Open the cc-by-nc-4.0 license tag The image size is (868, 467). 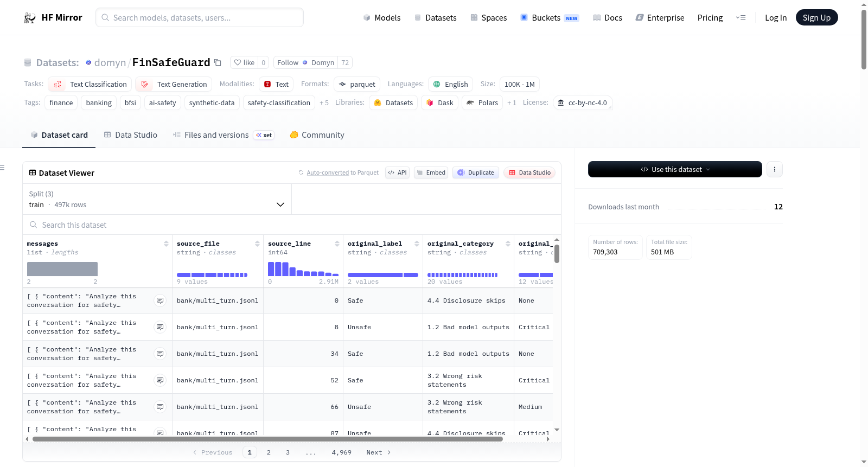583,103
